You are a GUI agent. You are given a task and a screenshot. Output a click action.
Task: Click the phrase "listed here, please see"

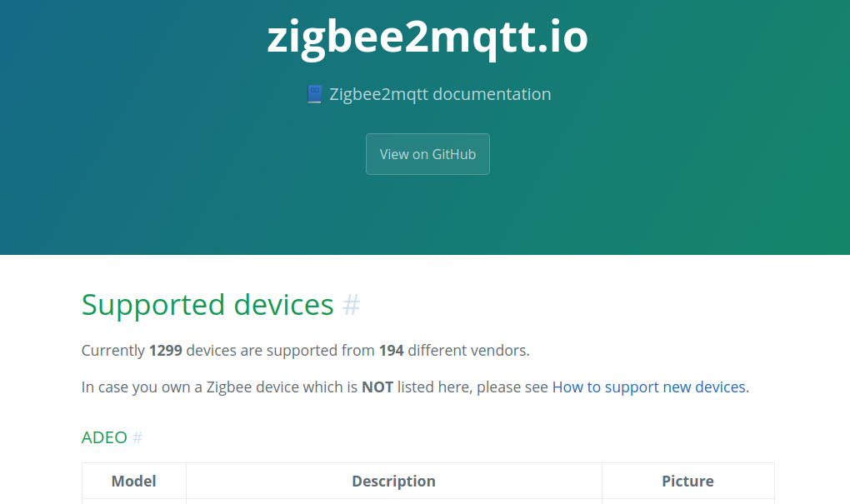point(472,387)
